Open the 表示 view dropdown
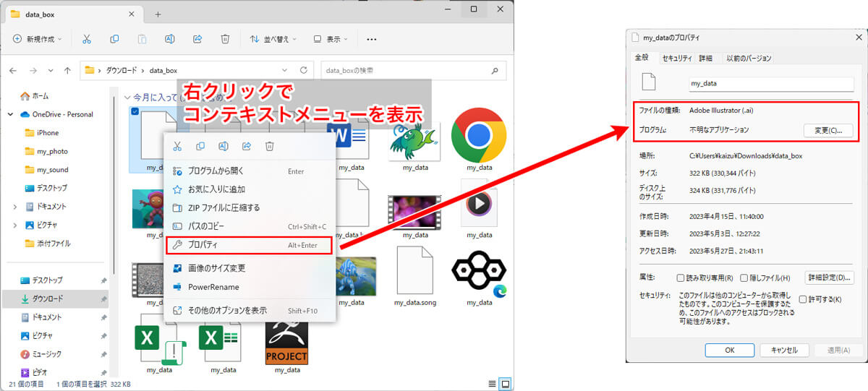This screenshot has width=868, height=391. click(x=330, y=39)
